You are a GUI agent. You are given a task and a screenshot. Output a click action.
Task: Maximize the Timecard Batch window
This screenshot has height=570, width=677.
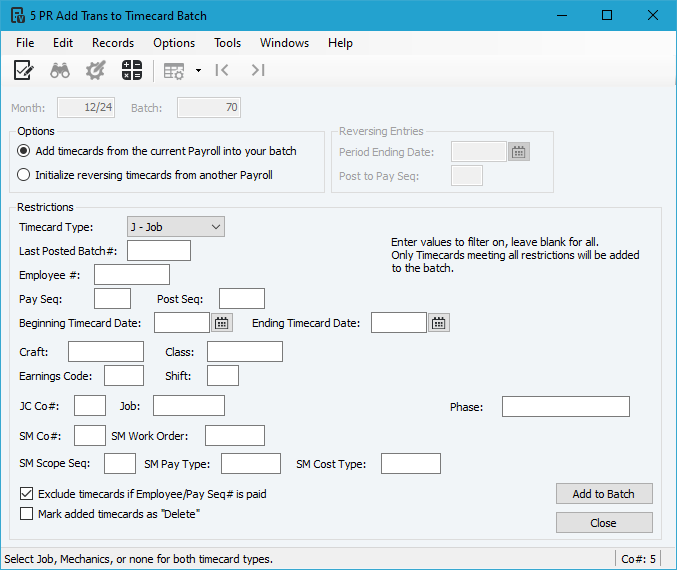pos(607,16)
